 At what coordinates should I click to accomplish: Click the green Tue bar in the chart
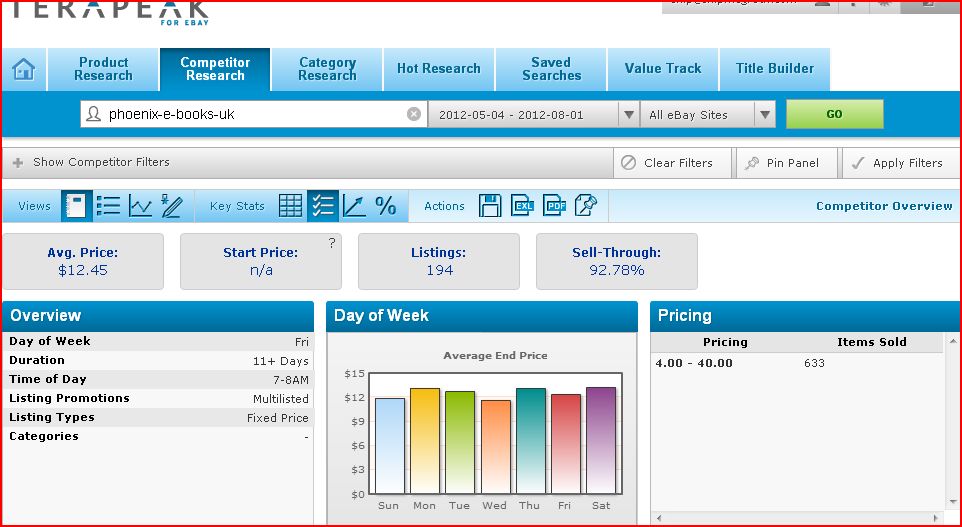[x=460, y=442]
